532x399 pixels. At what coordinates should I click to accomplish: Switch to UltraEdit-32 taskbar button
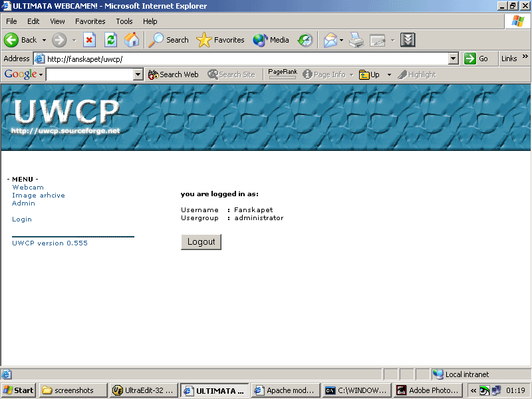coord(144,390)
